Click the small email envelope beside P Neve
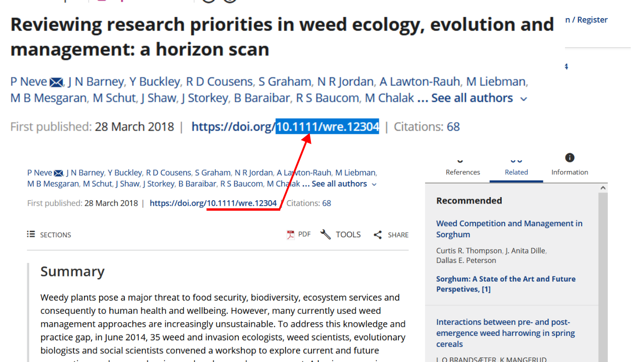This screenshot has width=644, height=362. click(x=59, y=173)
